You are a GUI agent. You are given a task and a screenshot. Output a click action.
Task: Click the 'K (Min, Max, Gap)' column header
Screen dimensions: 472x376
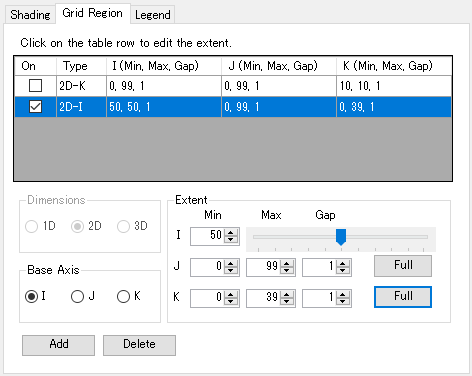394,66
